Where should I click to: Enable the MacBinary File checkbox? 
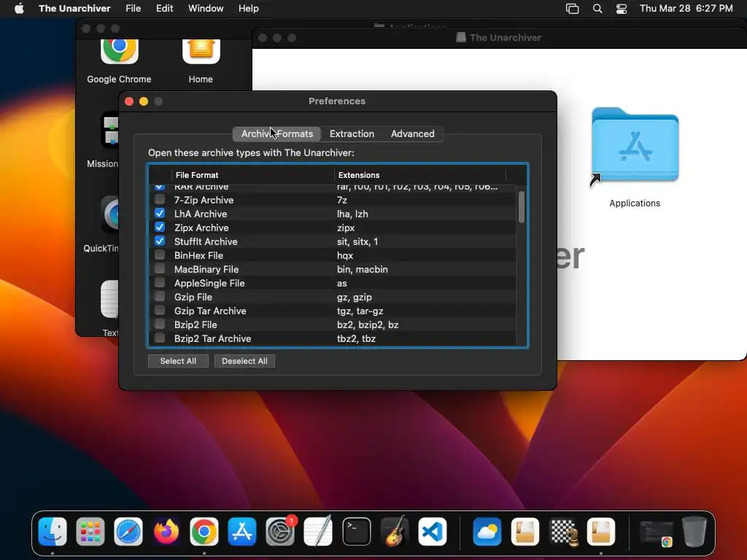coord(160,268)
